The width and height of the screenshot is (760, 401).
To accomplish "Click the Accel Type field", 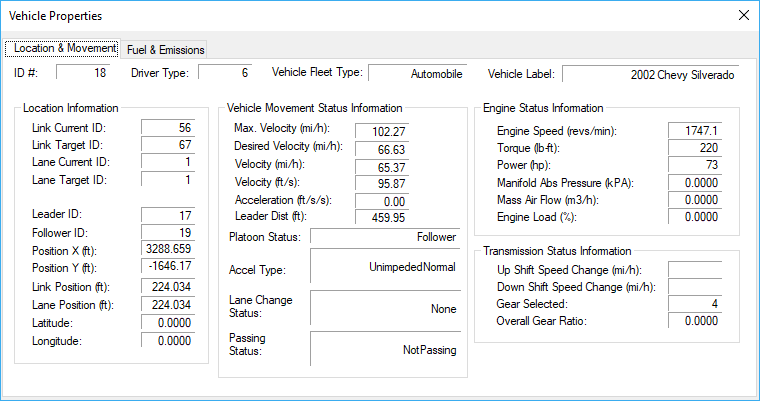I will coord(385,266).
